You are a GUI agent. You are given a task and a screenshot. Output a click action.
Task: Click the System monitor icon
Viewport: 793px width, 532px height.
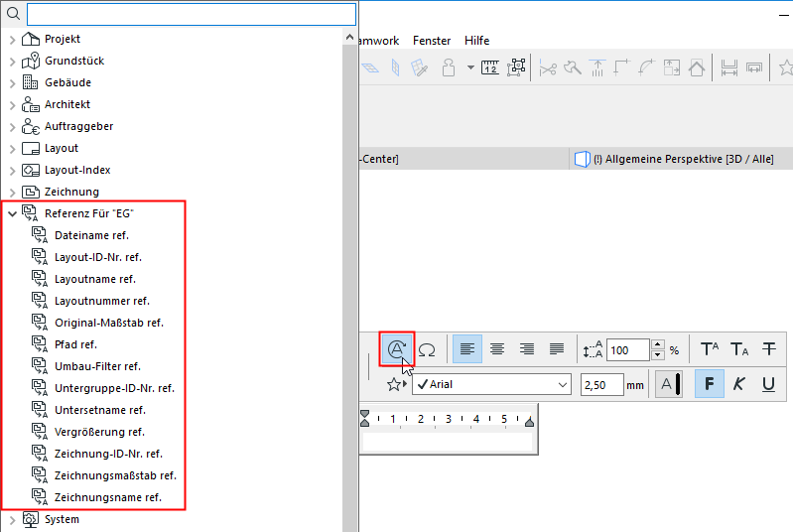pos(31,520)
